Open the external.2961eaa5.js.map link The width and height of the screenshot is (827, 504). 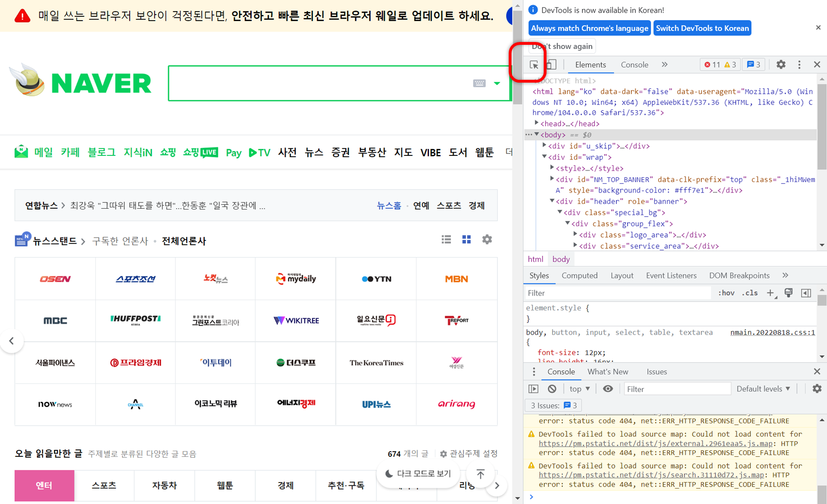pos(655,443)
